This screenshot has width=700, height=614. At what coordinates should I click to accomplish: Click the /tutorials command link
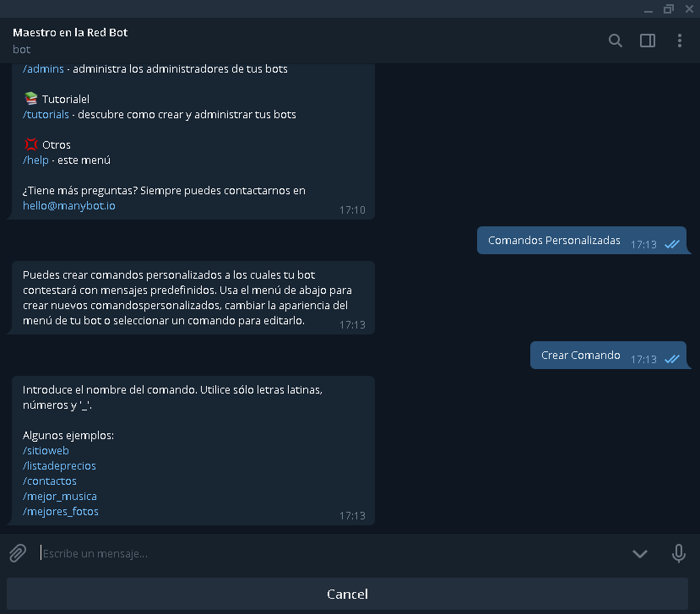coord(46,114)
